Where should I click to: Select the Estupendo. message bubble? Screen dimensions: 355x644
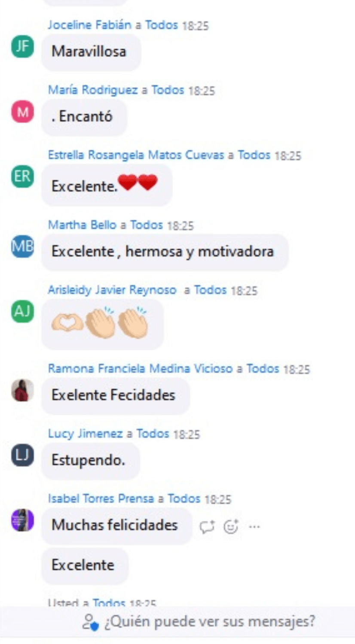91,461
